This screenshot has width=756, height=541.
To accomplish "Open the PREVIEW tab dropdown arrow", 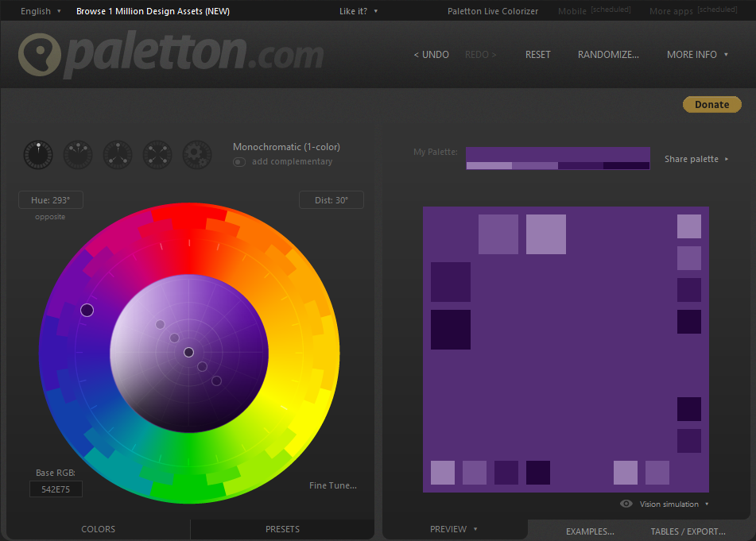I will click(x=475, y=529).
